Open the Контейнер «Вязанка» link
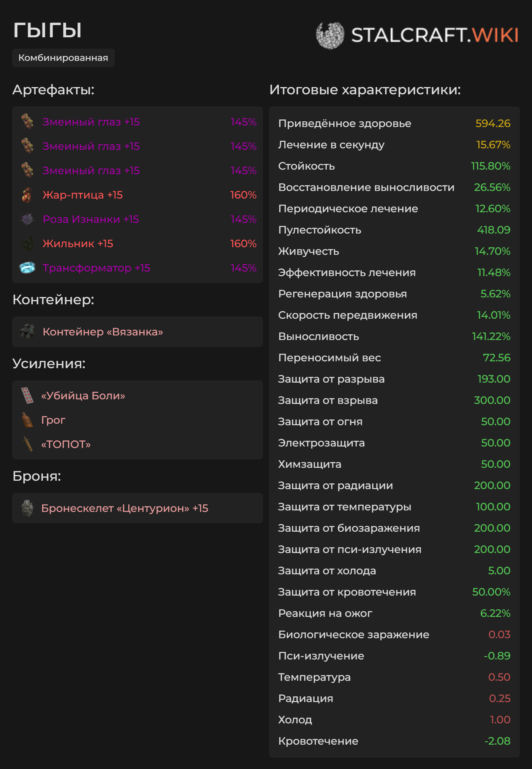This screenshot has width=532, height=769. 103,332
